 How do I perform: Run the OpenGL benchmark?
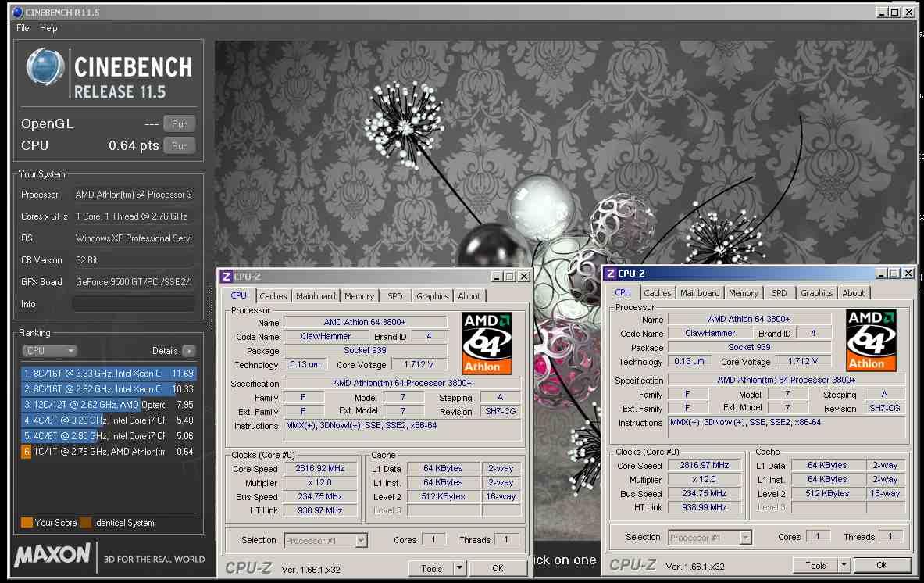tap(180, 123)
